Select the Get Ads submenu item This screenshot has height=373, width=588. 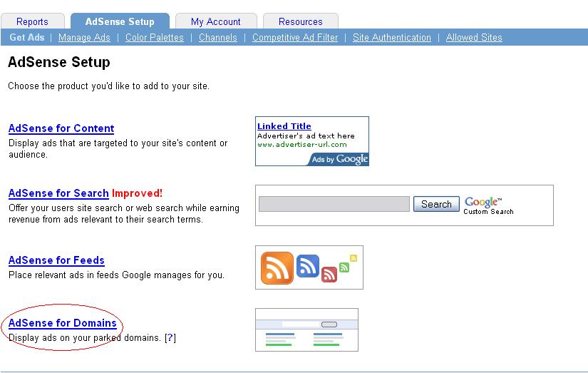[27, 37]
